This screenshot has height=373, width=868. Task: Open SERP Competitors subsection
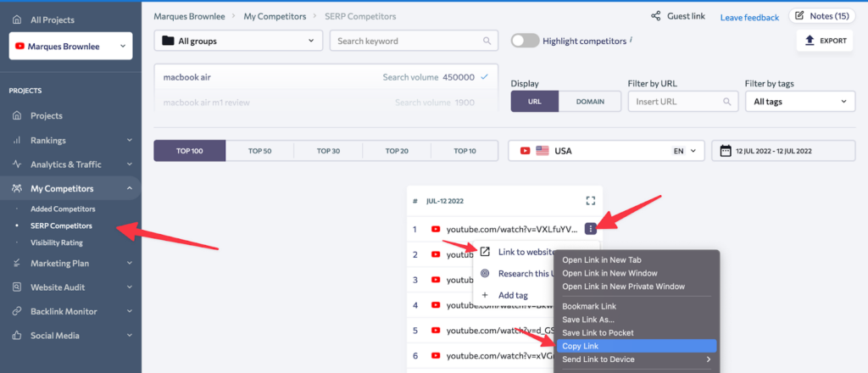pos(61,225)
